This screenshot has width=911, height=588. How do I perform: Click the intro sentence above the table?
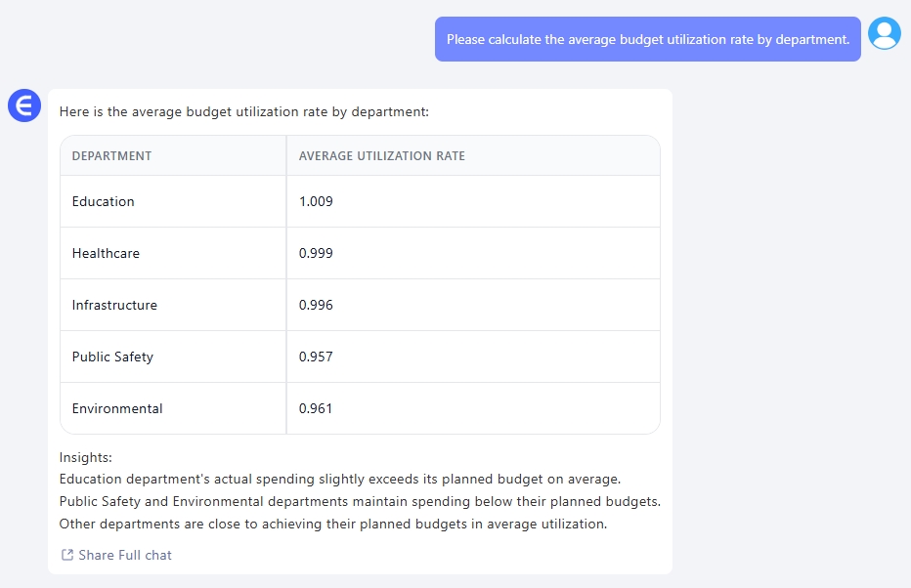tap(243, 112)
